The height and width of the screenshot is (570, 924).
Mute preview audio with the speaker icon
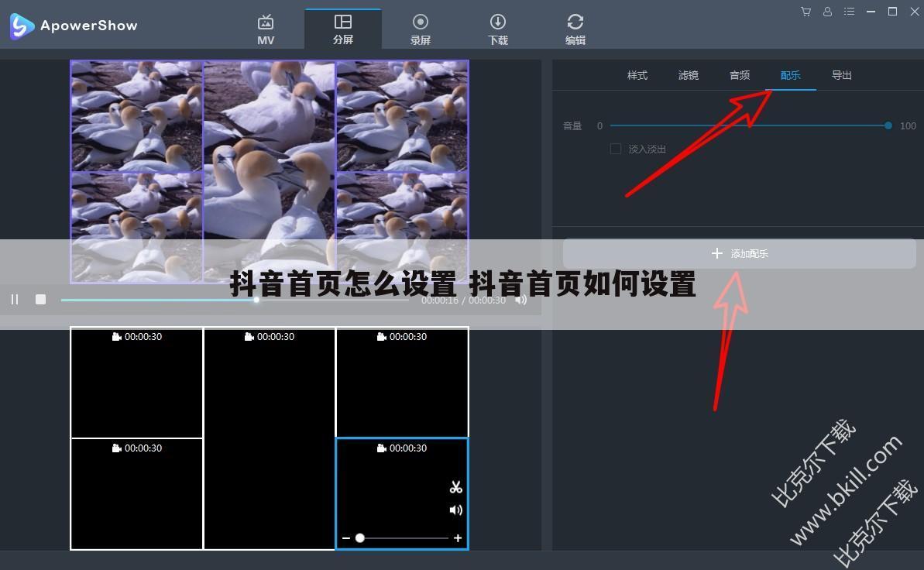pyautogui.click(x=521, y=300)
